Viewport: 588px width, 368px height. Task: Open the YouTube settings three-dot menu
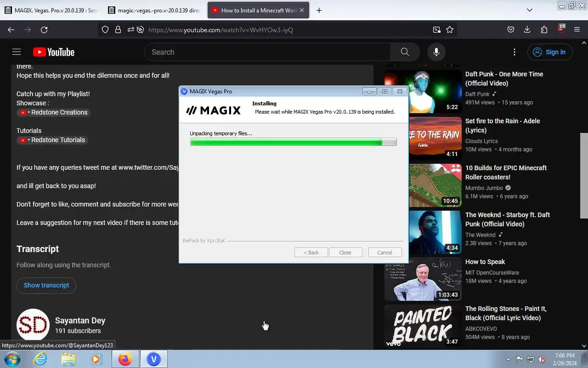click(x=514, y=52)
